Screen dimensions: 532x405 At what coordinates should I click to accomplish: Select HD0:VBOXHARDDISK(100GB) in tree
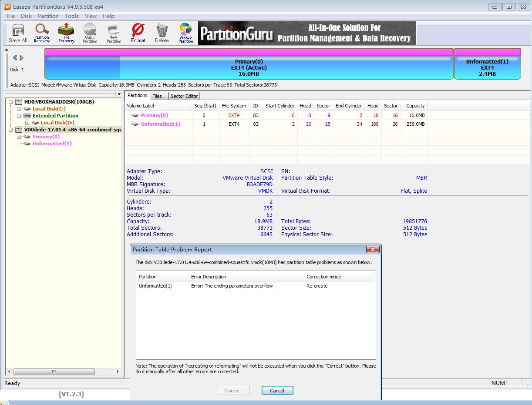click(59, 102)
